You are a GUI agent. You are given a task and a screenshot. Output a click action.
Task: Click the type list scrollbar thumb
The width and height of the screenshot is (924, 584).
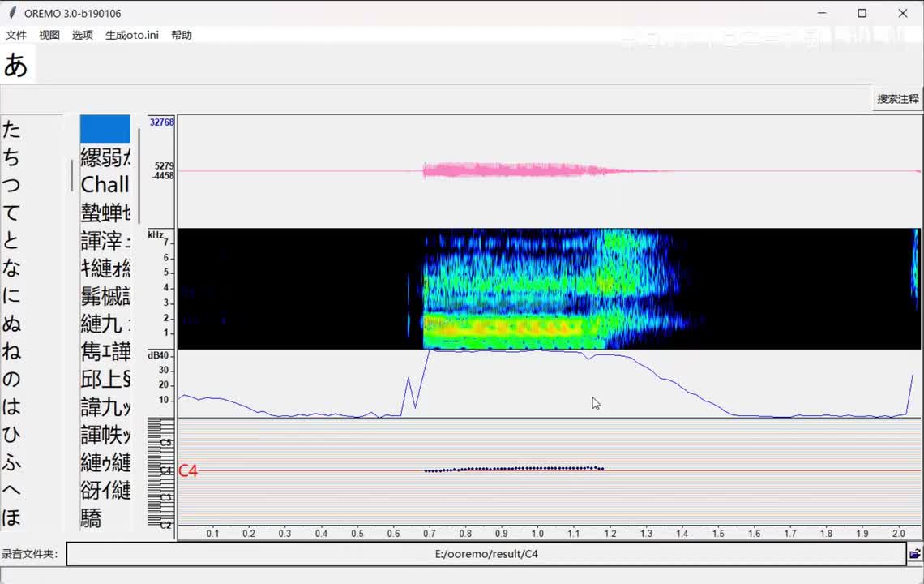click(139, 176)
